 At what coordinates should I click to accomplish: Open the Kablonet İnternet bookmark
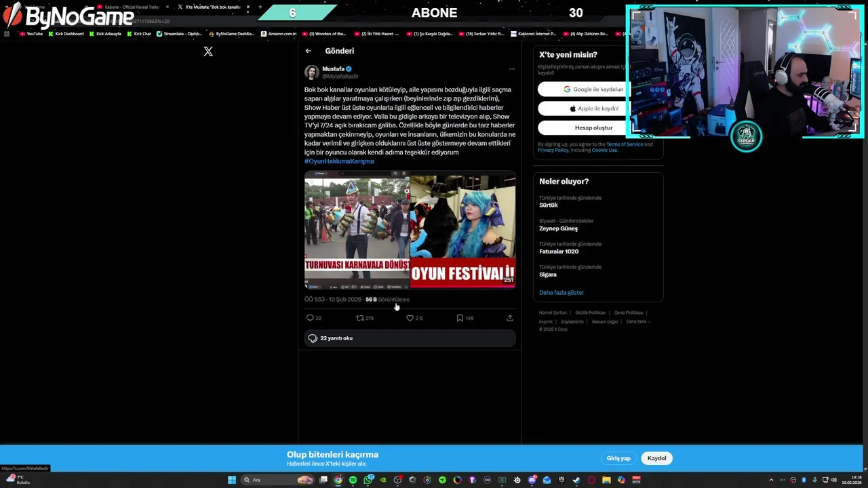tap(534, 33)
